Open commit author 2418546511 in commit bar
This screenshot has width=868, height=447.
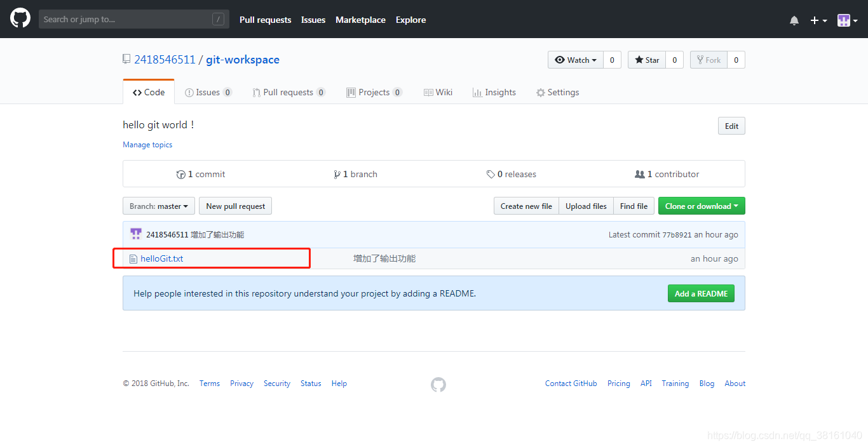click(167, 235)
